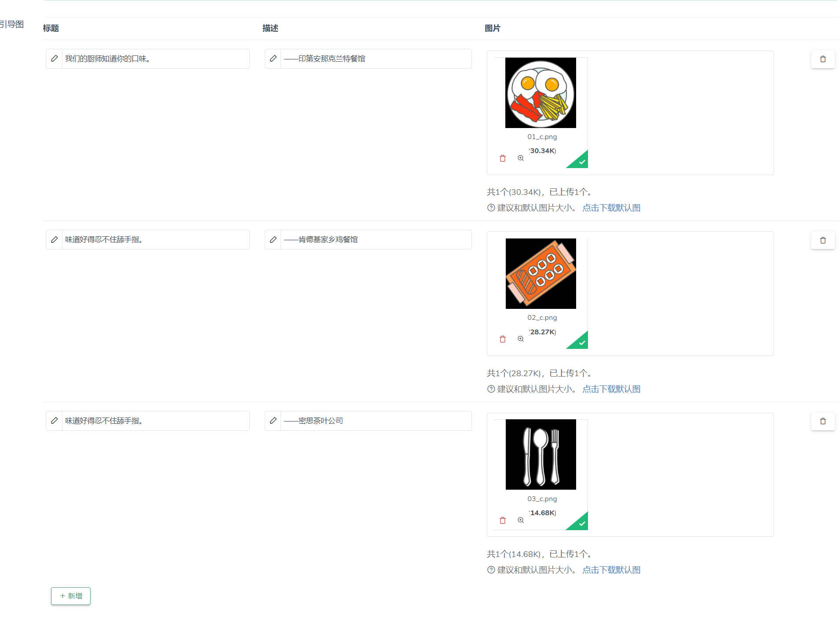This screenshot has height=623, width=840.
Task: Download default image link in third row
Action: tap(611, 570)
